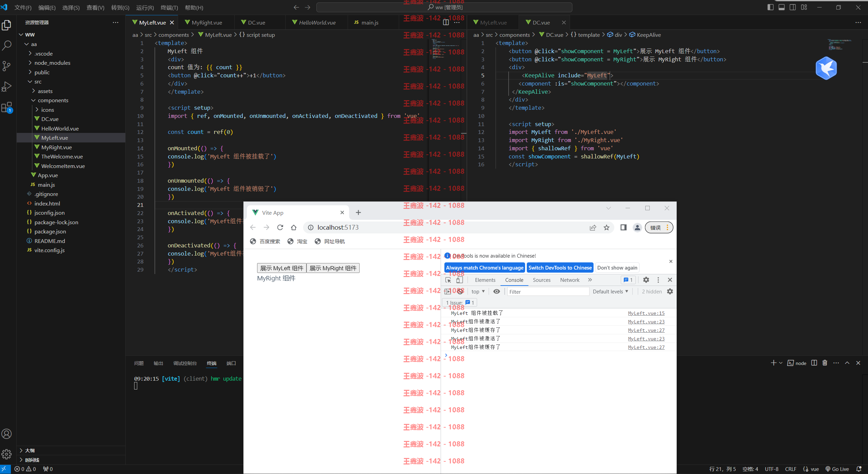The height and width of the screenshot is (474, 868).
Task: Clear the DevTools console
Action: [x=460, y=291]
